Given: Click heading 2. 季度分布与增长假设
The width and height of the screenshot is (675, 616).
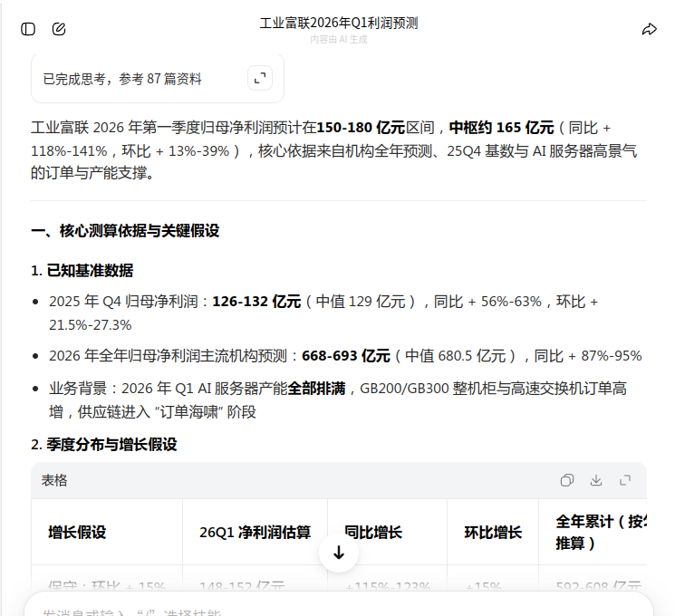Looking at the screenshot, I should [x=104, y=444].
